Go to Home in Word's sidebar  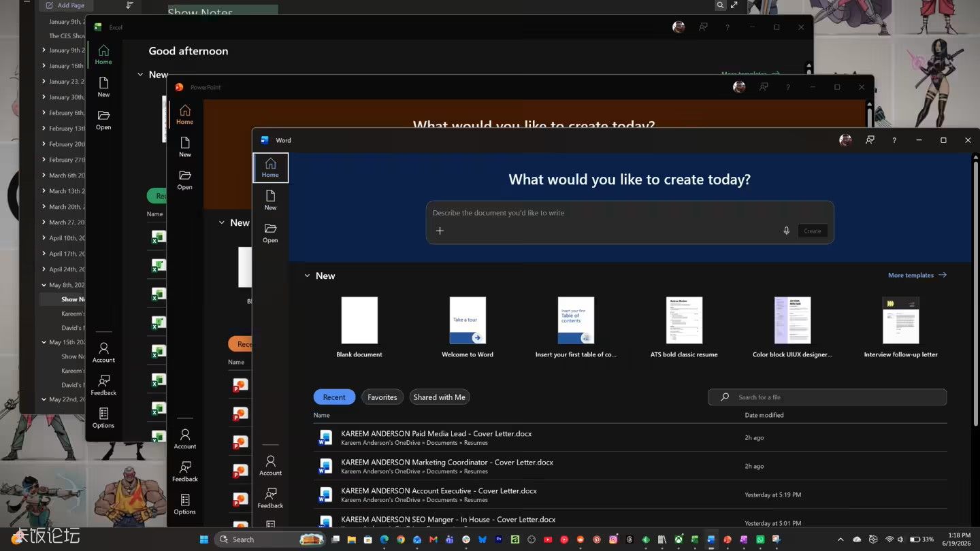point(270,167)
